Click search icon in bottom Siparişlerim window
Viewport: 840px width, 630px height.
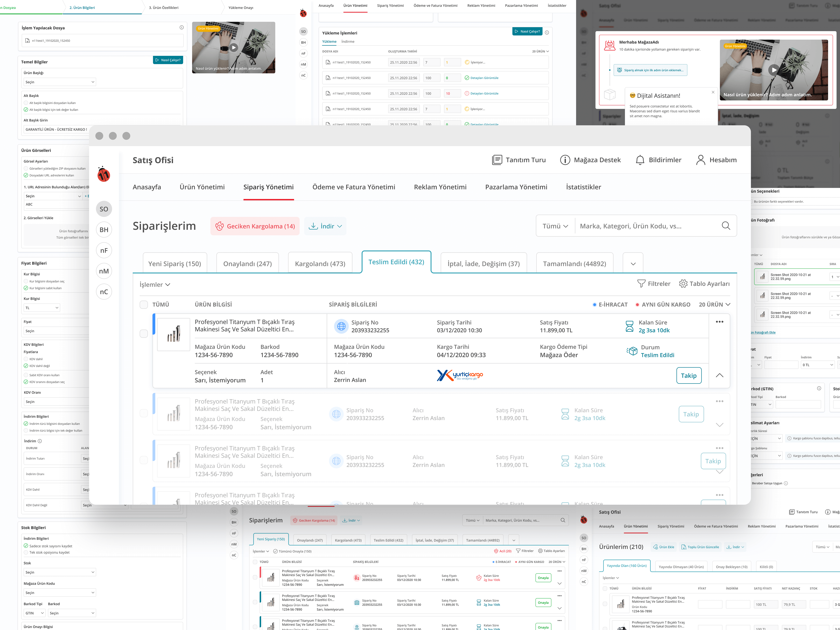(563, 520)
